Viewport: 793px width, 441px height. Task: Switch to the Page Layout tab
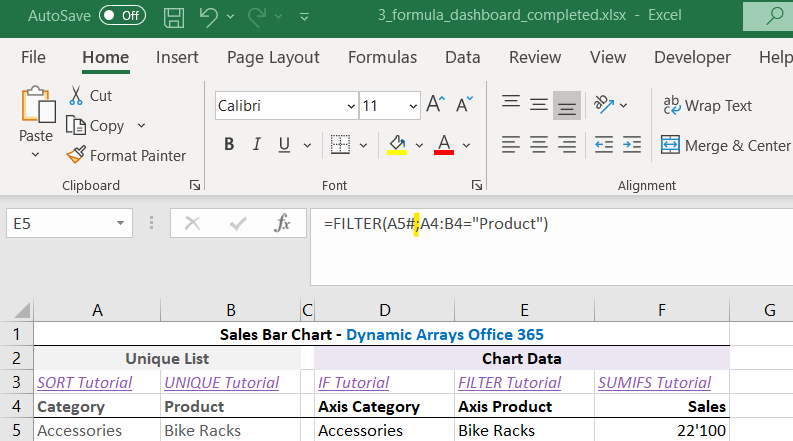[273, 57]
